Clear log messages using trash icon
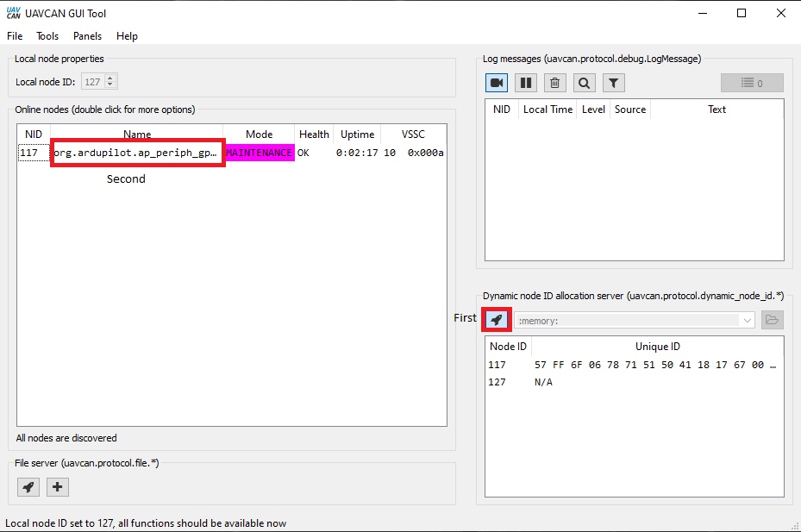801x532 pixels. tap(554, 82)
